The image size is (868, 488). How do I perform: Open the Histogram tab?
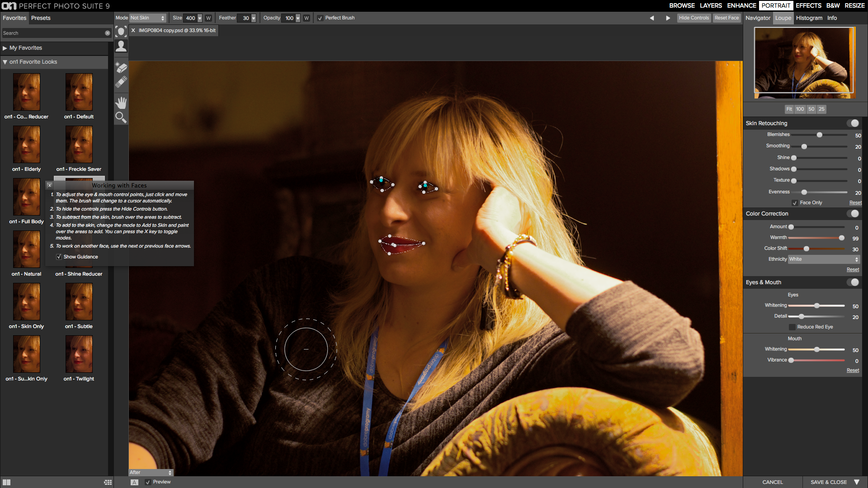[809, 18]
